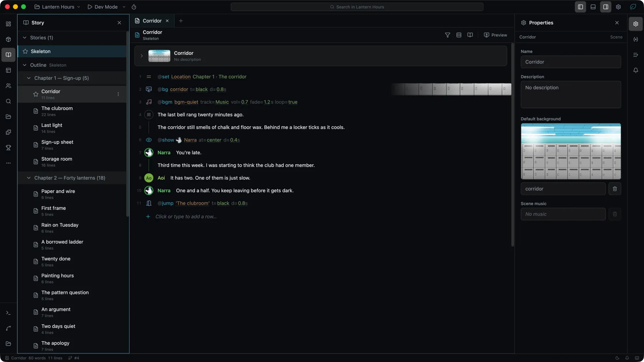Click the moon icon in status bar
Viewport: 644px width, 362px height.
pyautogui.click(x=617, y=358)
